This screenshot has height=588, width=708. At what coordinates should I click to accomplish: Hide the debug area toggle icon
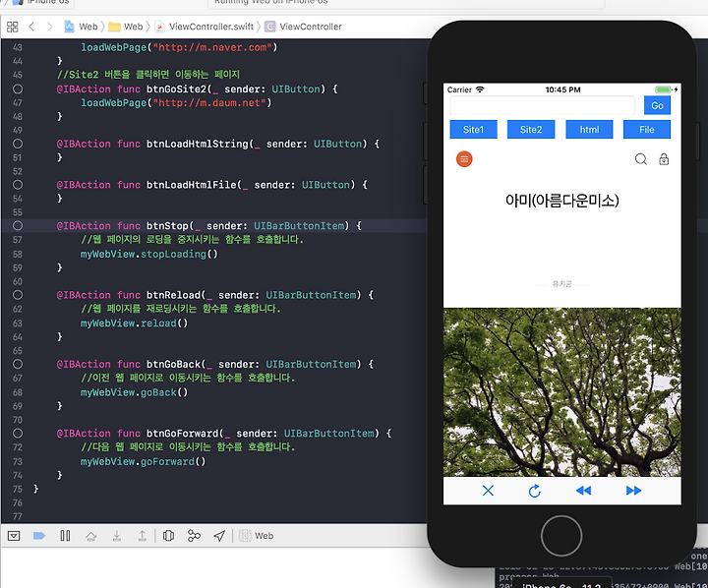point(14,536)
